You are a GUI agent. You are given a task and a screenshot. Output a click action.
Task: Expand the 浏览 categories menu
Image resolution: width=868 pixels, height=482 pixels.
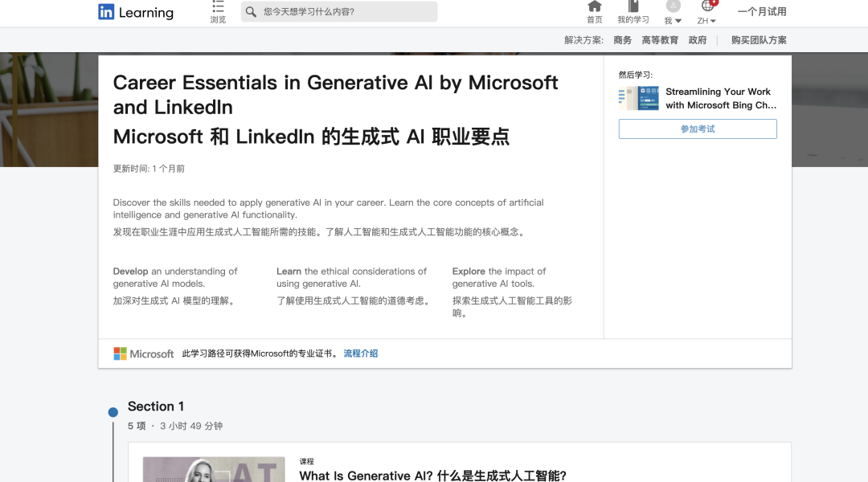click(x=217, y=11)
